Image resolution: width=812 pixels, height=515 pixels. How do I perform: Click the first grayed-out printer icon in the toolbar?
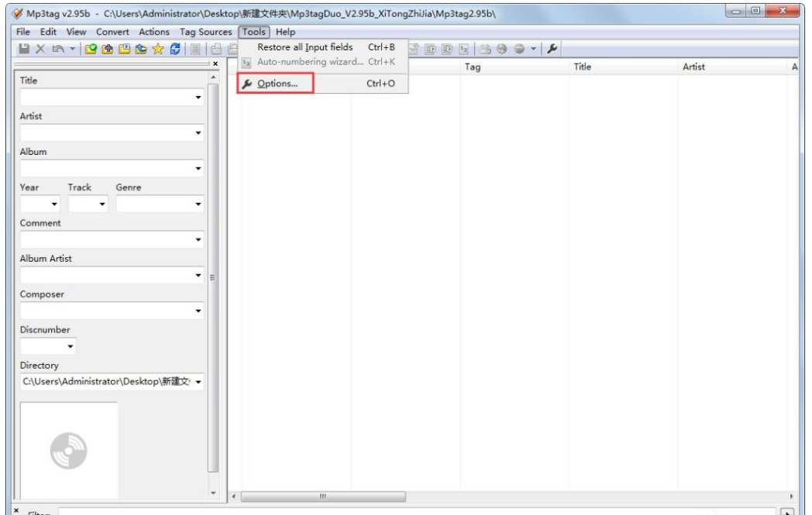coord(216,49)
